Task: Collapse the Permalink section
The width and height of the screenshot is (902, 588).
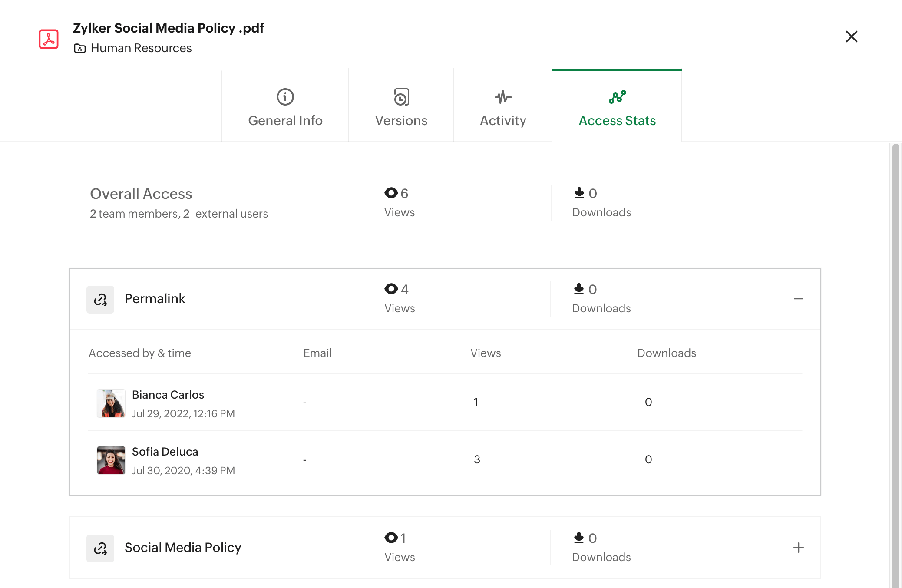Action: point(798,299)
